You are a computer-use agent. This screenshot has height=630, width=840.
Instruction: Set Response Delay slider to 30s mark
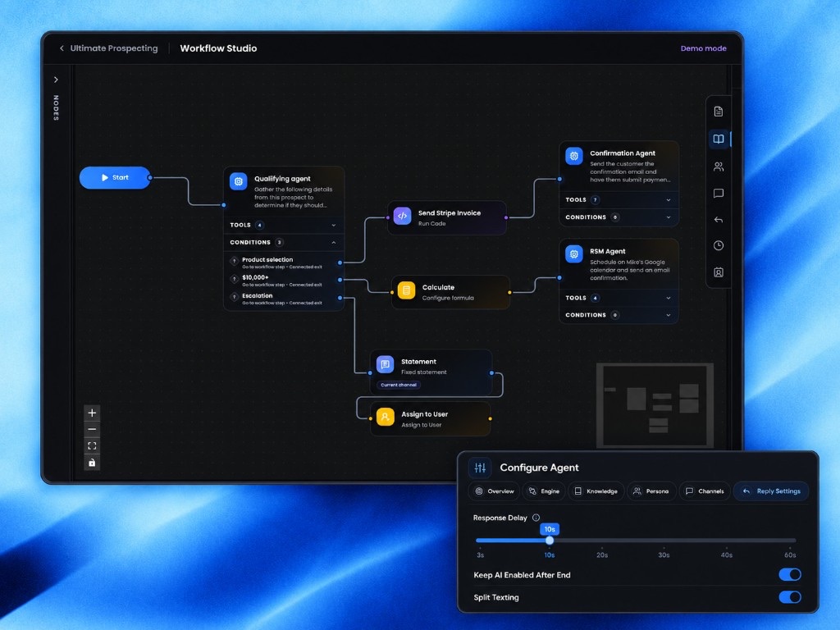click(664, 540)
